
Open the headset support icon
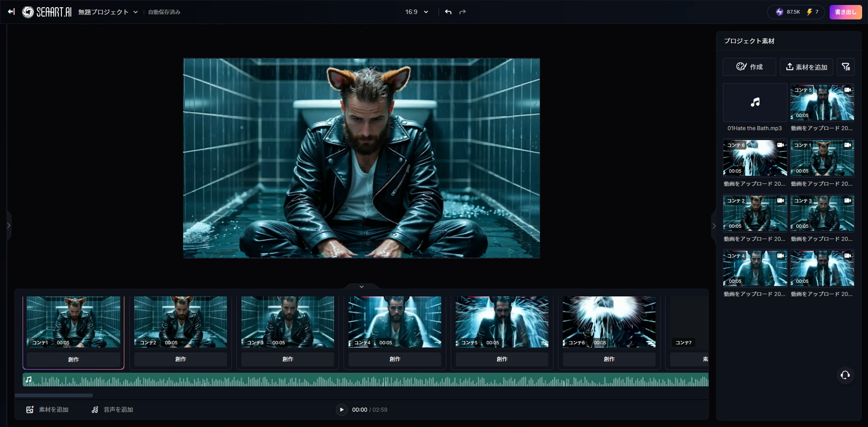coord(845,375)
